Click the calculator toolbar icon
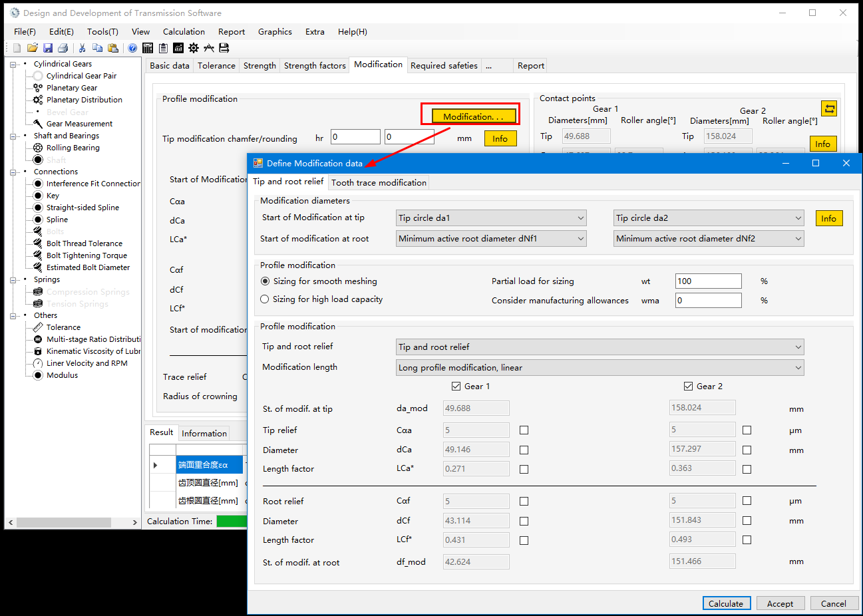This screenshot has width=863, height=616. [x=148, y=48]
